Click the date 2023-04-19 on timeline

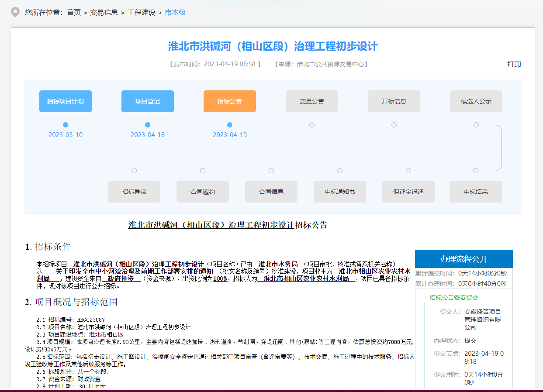pyautogui.click(x=230, y=135)
